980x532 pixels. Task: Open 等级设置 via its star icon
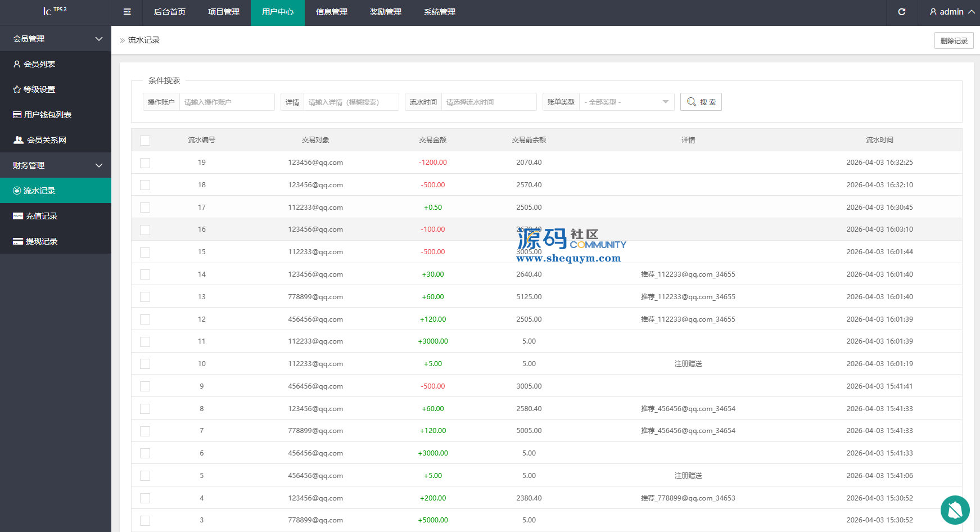[17, 89]
